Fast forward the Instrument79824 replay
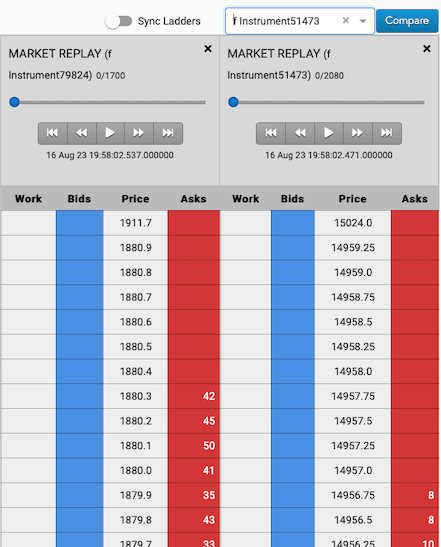 click(x=139, y=133)
